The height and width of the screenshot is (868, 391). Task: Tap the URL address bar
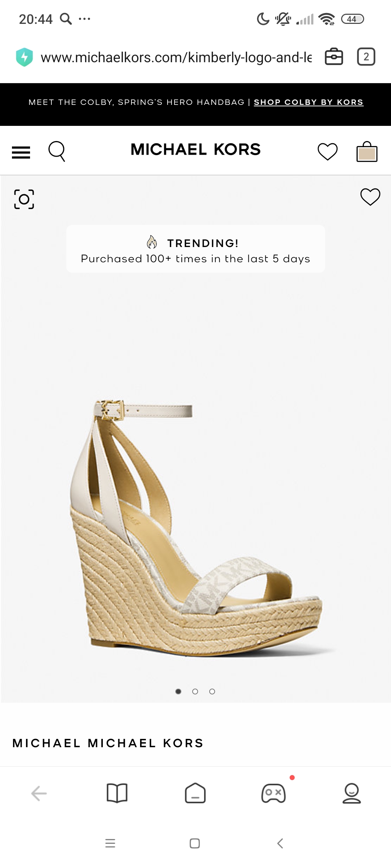(x=176, y=58)
